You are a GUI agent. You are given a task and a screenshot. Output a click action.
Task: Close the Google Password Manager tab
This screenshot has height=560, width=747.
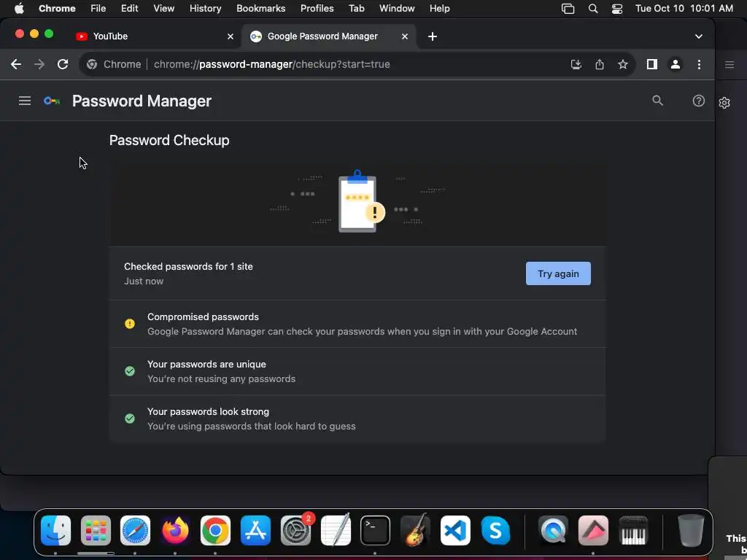pos(404,36)
